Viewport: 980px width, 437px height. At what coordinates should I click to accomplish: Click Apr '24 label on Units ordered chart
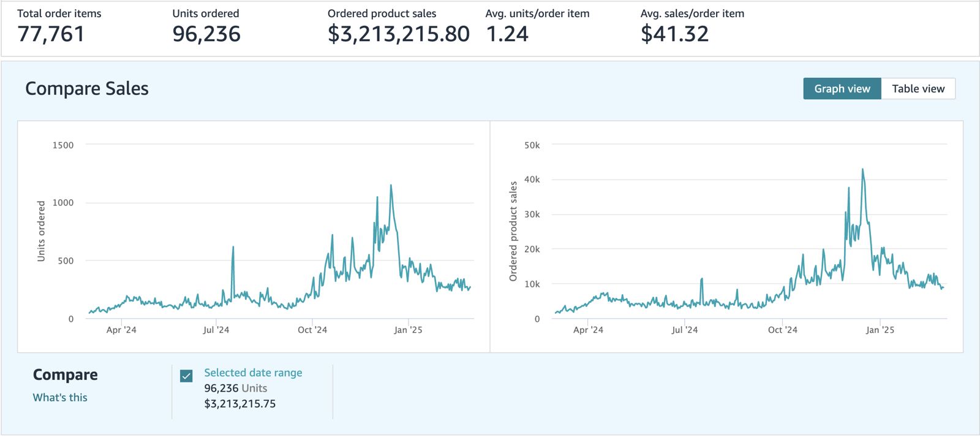[x=121, y=330]
